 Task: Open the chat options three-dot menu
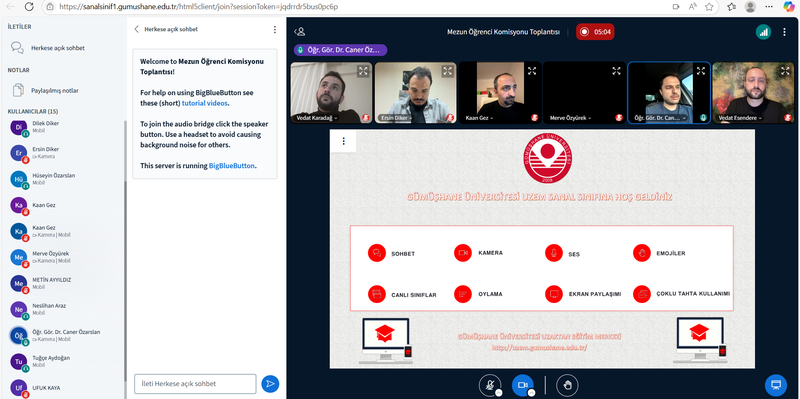point(274,30)
